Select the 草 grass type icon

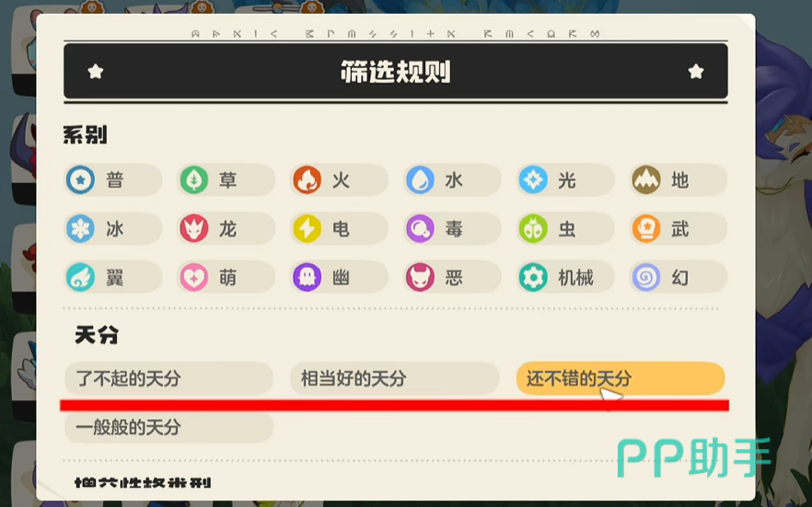coord(193,180)
